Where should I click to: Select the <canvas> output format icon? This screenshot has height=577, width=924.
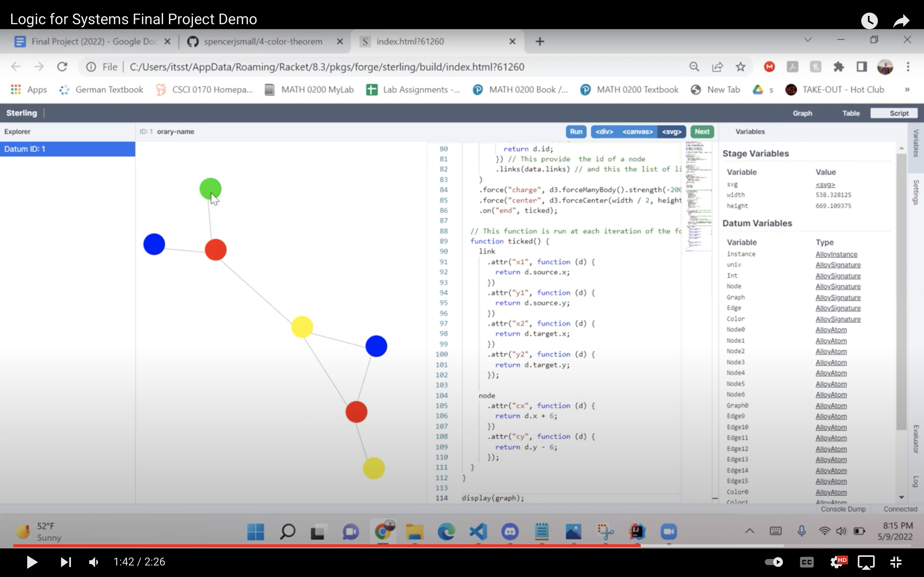coord(637,131)
